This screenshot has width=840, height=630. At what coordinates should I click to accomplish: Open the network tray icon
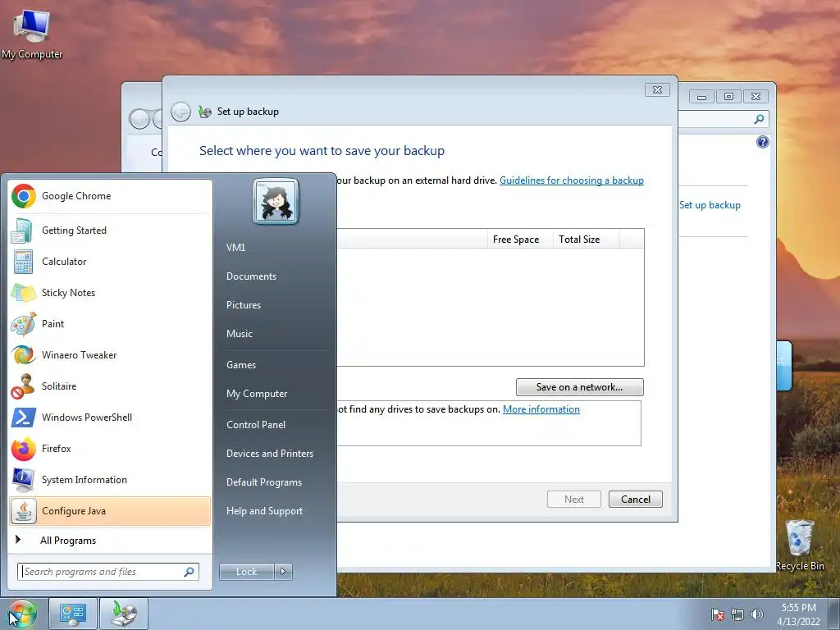click(x=737, y=614)
